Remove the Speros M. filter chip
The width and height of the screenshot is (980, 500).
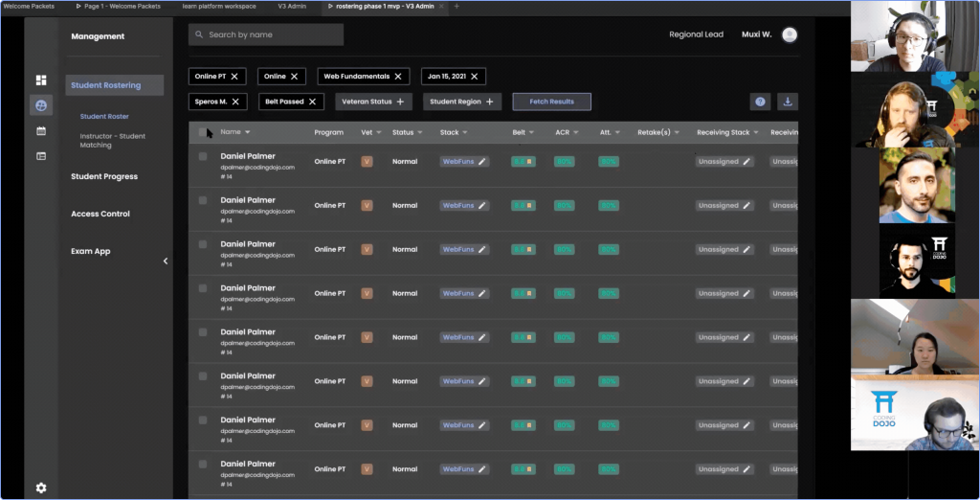tap(235, 102)
